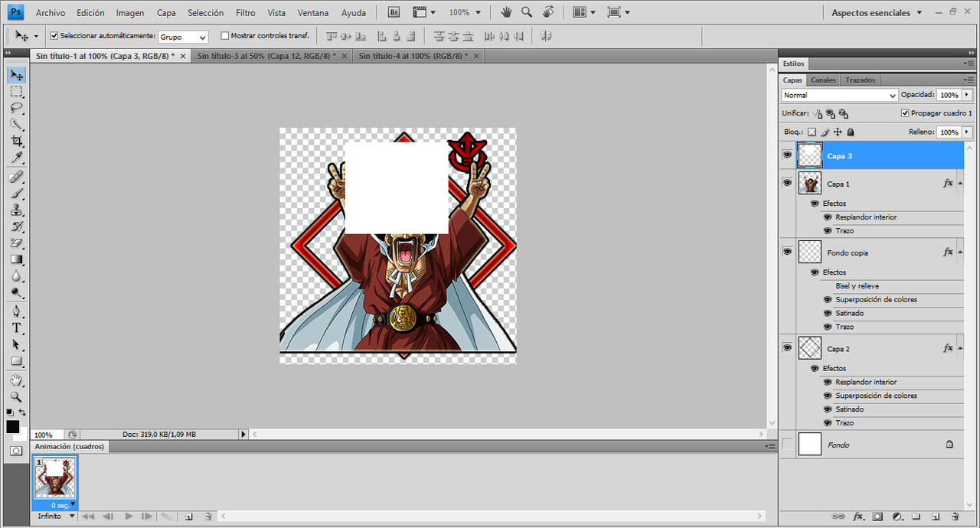Open the Aspectos esenciales workspace menu
The height and width of the screenshot is (528, 980).
[x=877, y=13]
